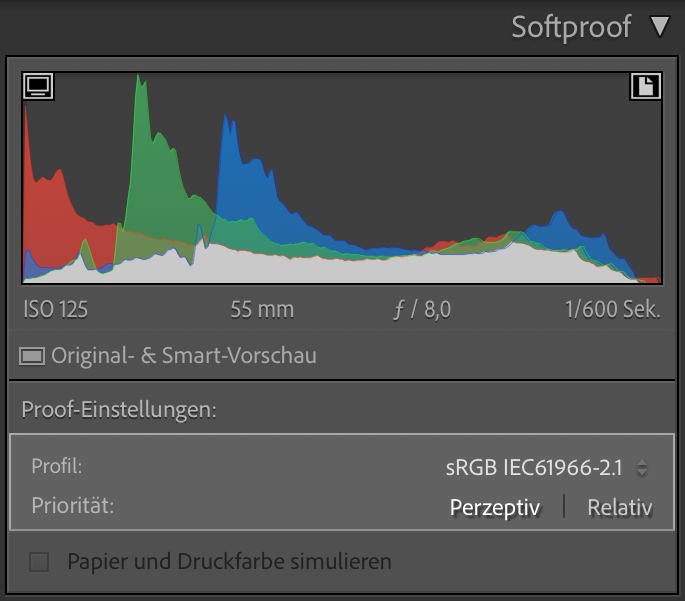685x601 pixels.
Task: Select the Relativ rendering priority
Action: (619, 508)
